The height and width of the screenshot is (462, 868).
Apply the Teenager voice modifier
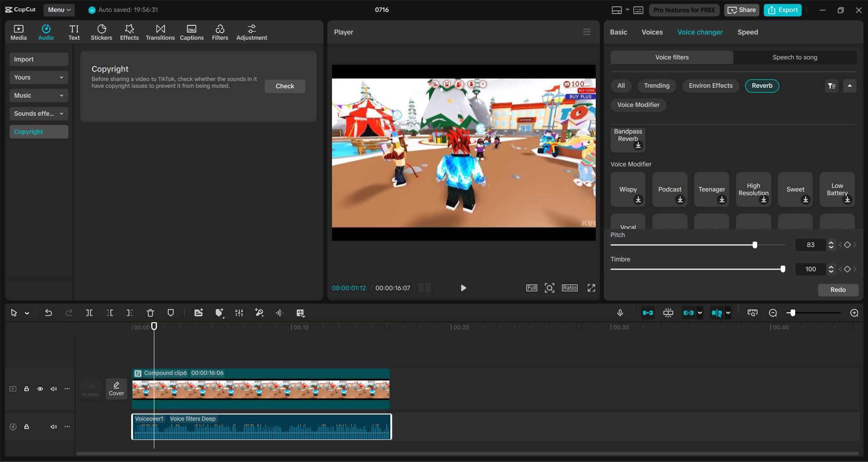(711, 189)
